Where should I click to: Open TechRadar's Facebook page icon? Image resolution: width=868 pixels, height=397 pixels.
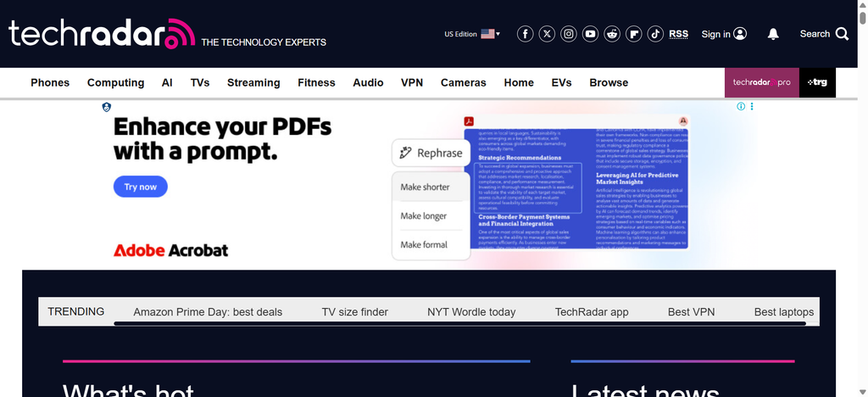coord(525,34)
